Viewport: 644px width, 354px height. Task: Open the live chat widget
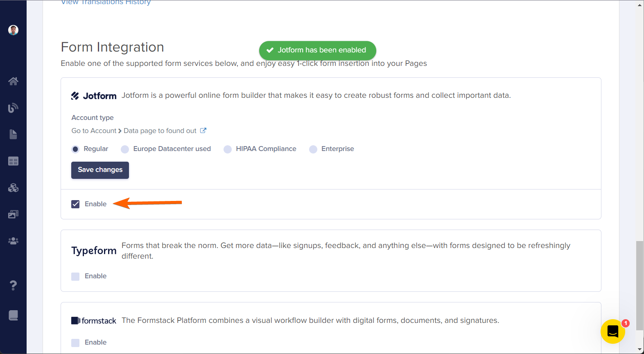coord(612,331)
